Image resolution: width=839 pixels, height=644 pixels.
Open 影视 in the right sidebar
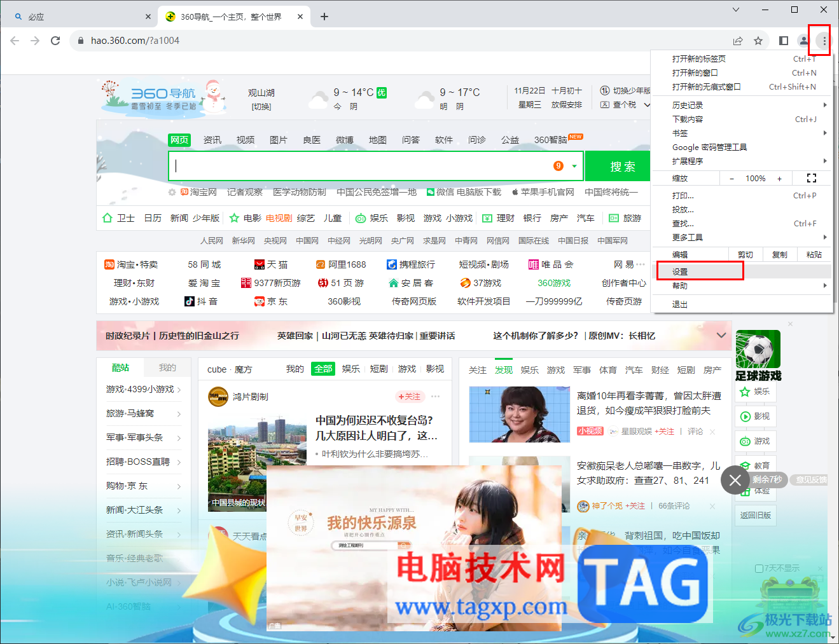755,416
